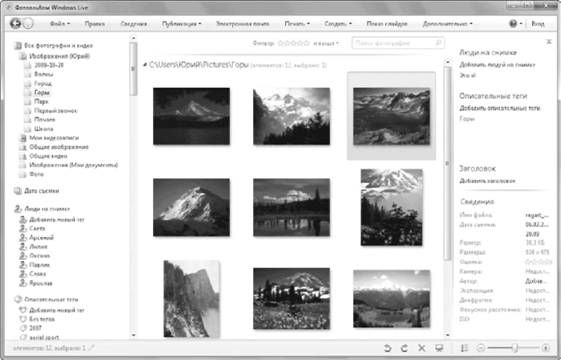
Task: Open the Печать dropdown menu
Action: [297, 24]
